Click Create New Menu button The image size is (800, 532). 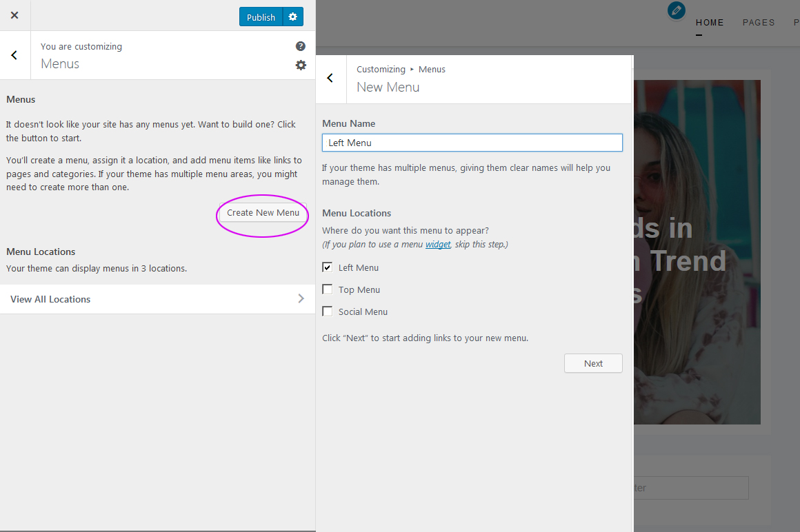pyautogui.click(x=263, y=212)
